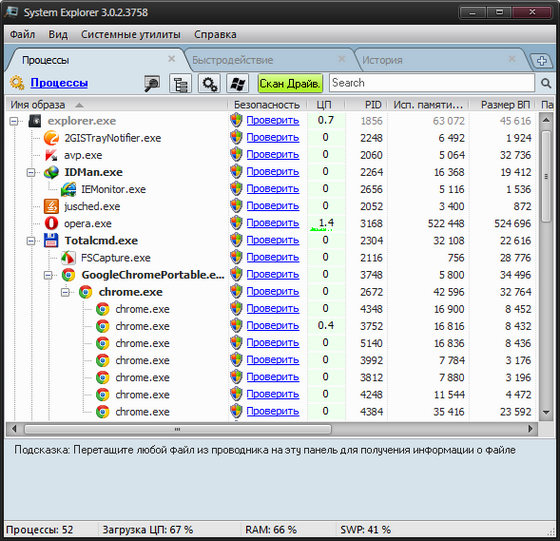Open the Справка menu
560x541 pixels.
[215, 34]
